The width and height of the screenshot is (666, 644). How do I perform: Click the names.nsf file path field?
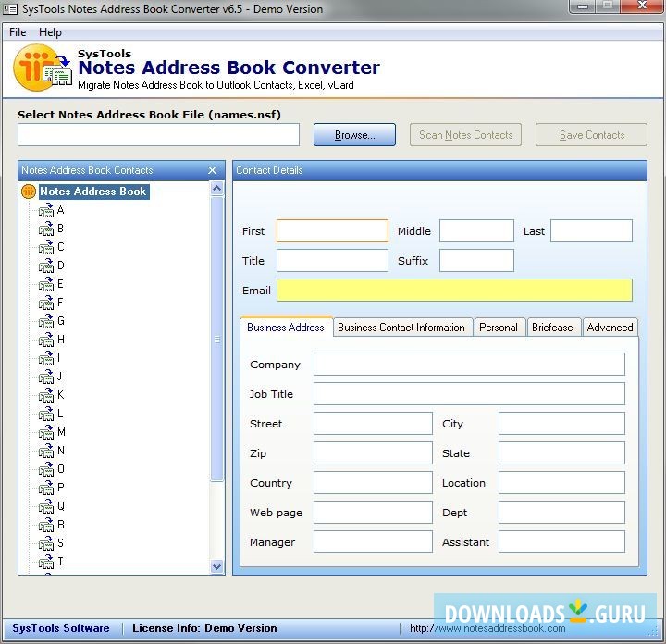click(158, 135)
